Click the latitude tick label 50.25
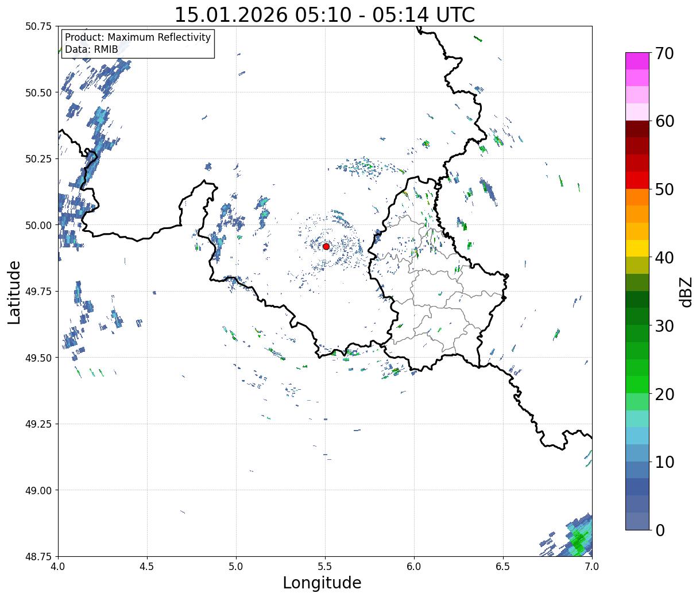Screen dimensions: 700x597 (x=38, y=159)
